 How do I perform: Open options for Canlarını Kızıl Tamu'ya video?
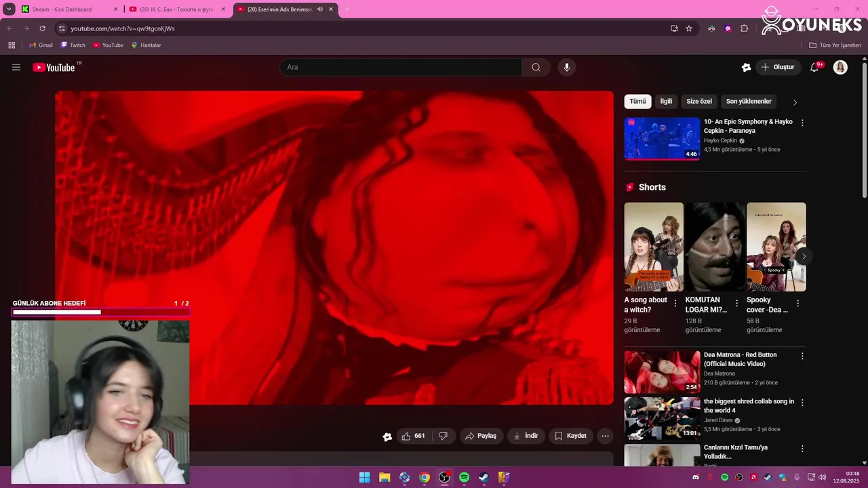(x=802, y=449)
